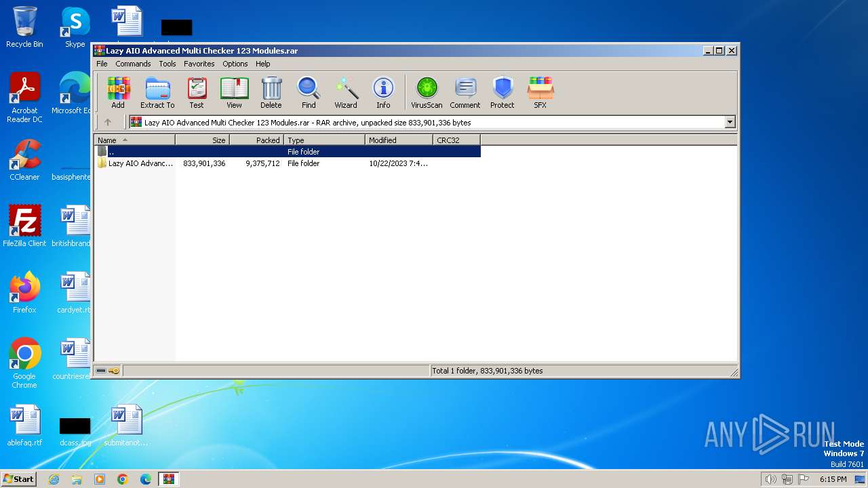Click the Delete trash can icon
Viewport: 868px width, 488px height.
coord(271,92)
